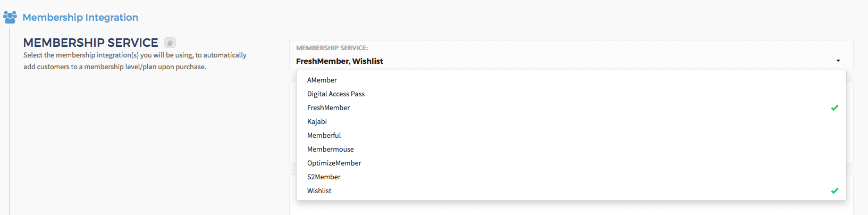Click the MEMBERSHIP SERVICE field label
This screenshot has width=868, height=215.
pos(332,48)
